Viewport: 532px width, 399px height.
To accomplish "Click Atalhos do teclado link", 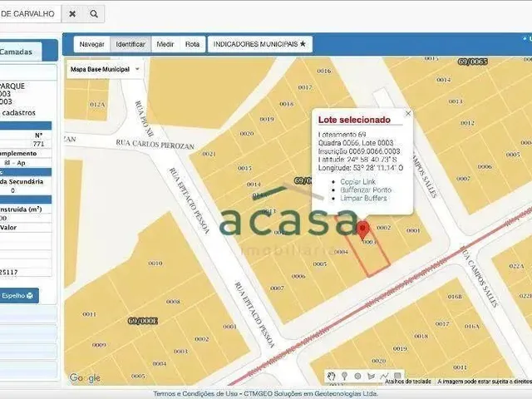I will (x=408, y=382).
